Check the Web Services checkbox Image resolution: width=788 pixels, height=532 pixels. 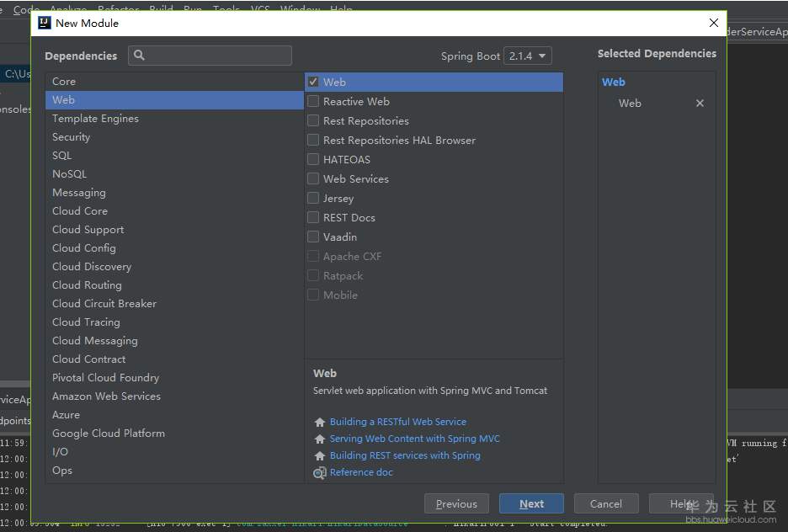[313, 178]
